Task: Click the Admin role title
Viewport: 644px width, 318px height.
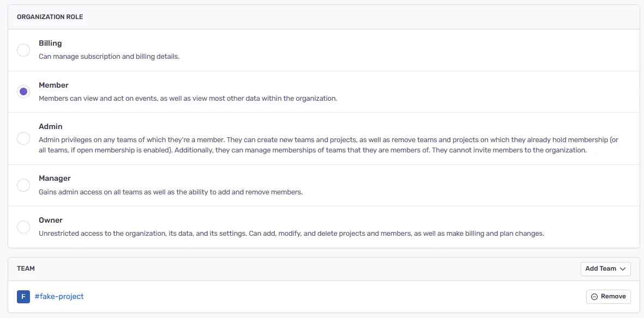Action: (51, 127)
